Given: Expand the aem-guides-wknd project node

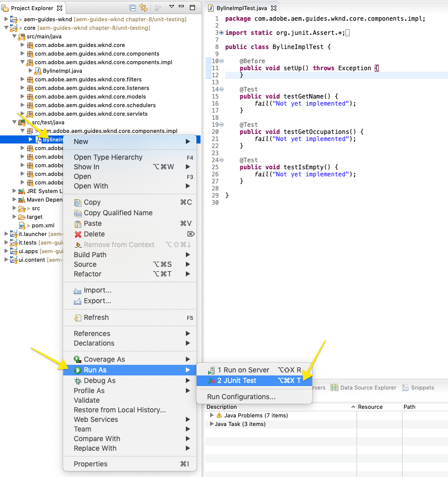Looking at the screenshot, I should [6, 19].
